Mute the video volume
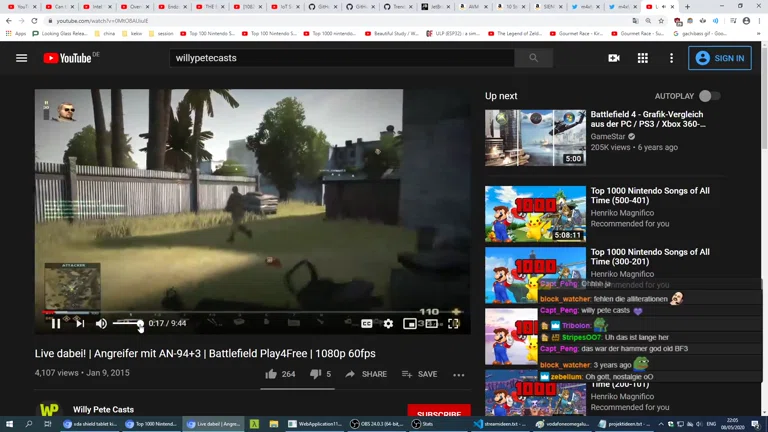This screenshot has width=768, height=432. (x=101, y=323)
